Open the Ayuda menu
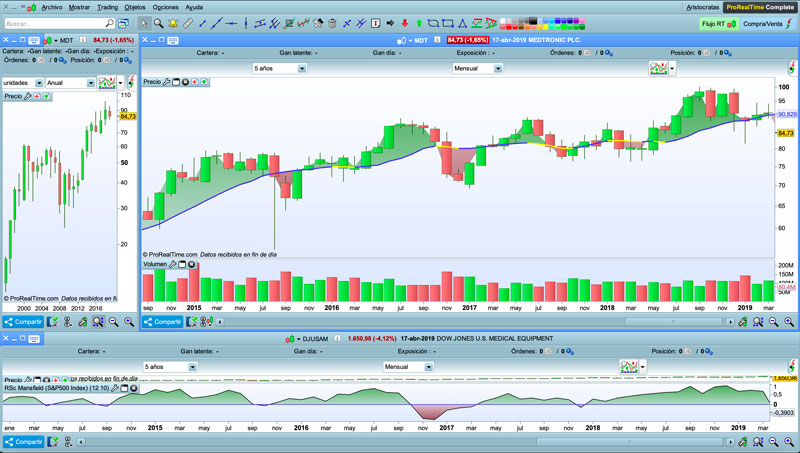 [x=194, y=7]
